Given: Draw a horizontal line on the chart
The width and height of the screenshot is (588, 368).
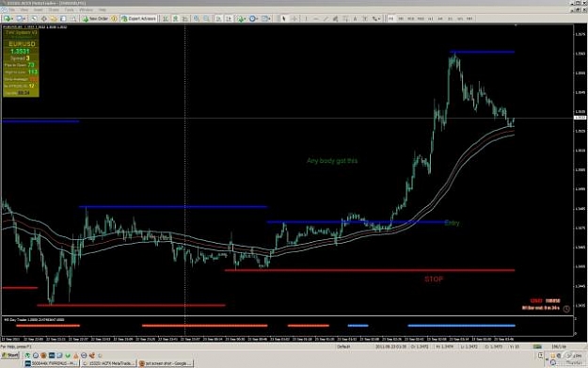Looking at the screenshot, I should [316, 19].
